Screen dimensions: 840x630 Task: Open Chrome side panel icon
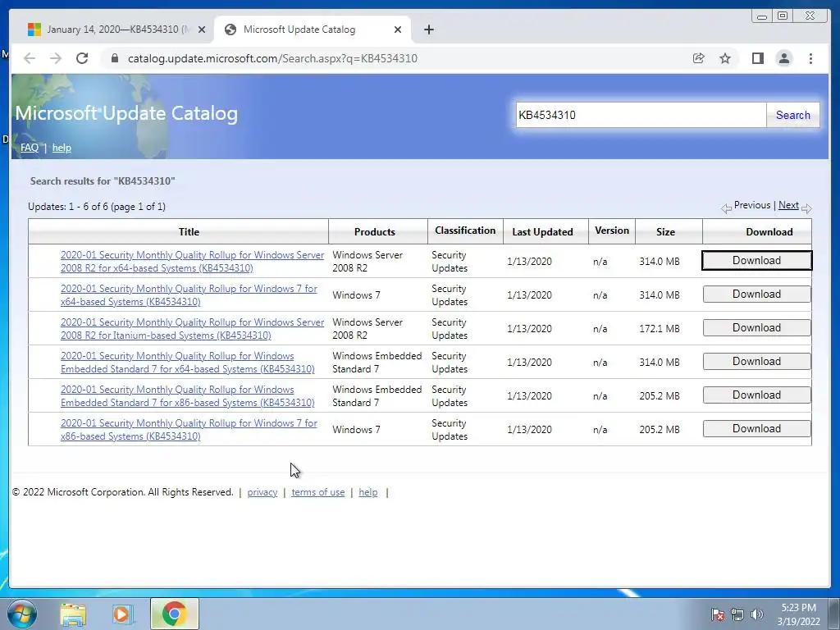coord(757,58)
